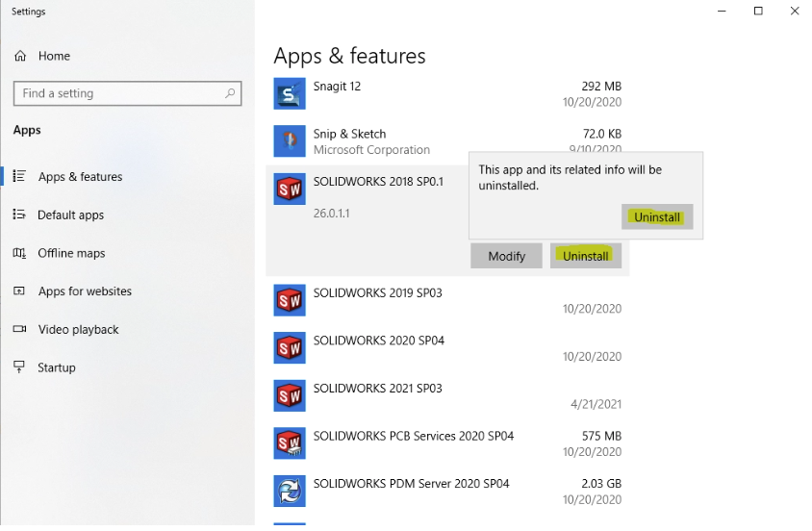Image resolution: width=812 pixels, height=531 pixels.
Task: Open the Startup settings page
Action: (x=56, y=367)
